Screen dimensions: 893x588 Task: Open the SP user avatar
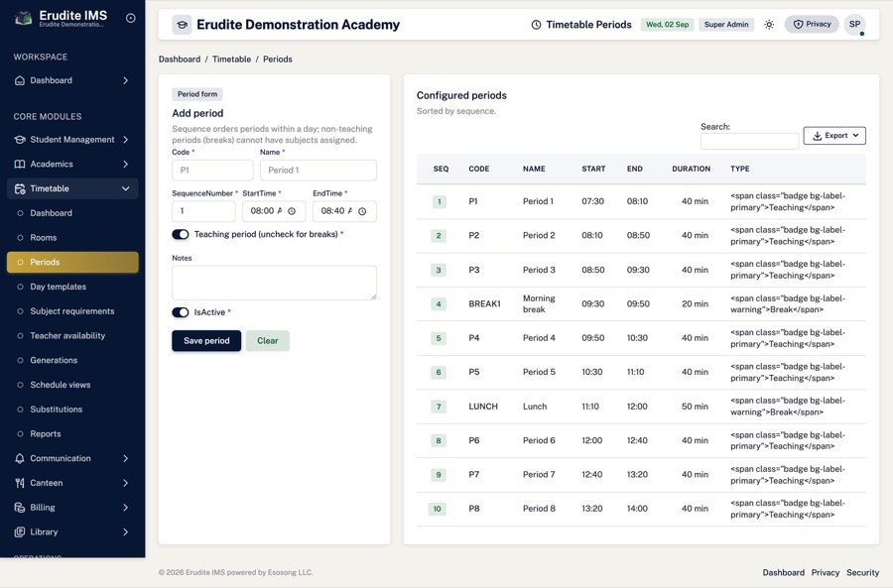(854, 25)
